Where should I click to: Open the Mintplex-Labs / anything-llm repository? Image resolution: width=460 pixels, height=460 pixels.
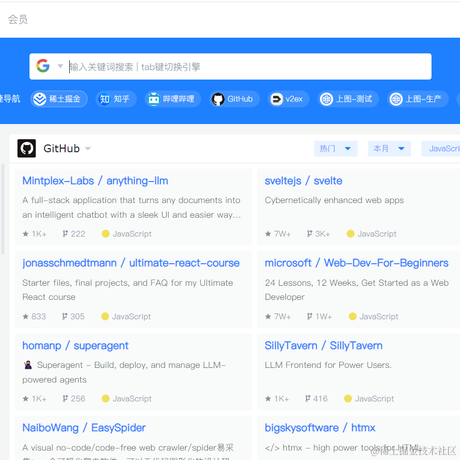(x=95, y=181)
